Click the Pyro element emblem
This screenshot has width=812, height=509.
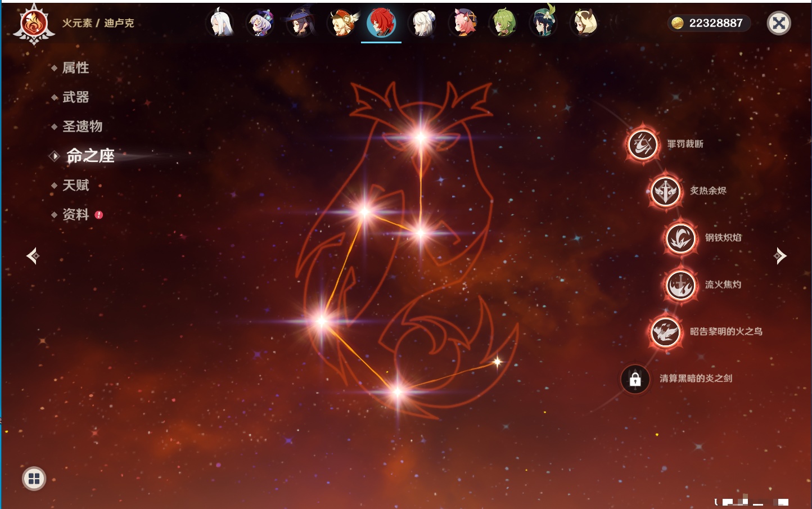[34, 25]
